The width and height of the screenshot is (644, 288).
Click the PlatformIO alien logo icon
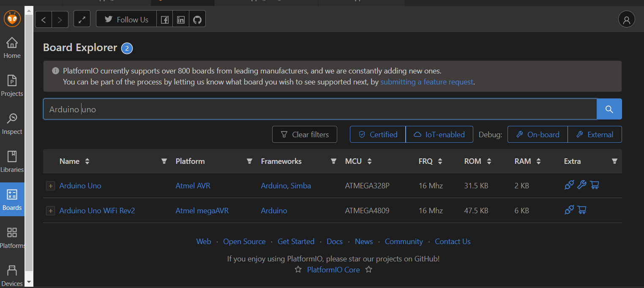tap(12, 19)
